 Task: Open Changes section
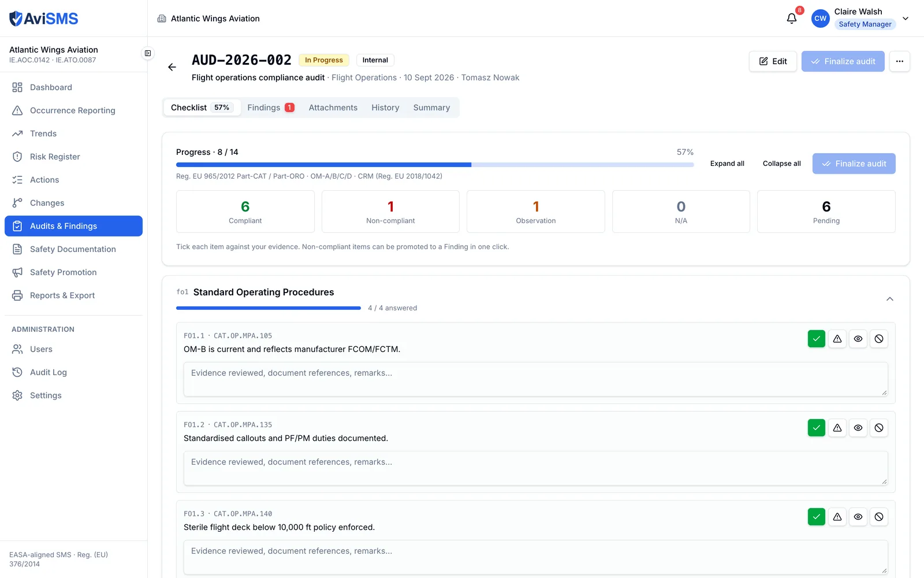73,203
